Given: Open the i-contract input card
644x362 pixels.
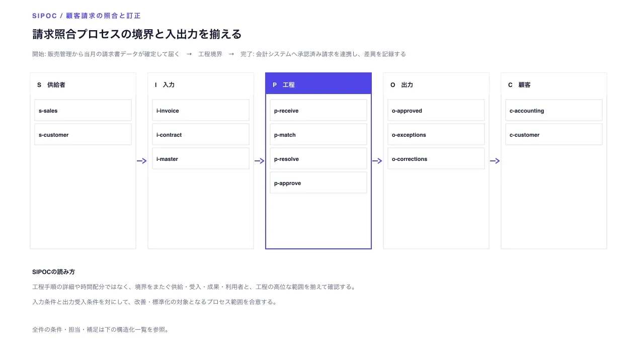Looking at the screenshot, I should pyautogui.click(x=201, y=134).
